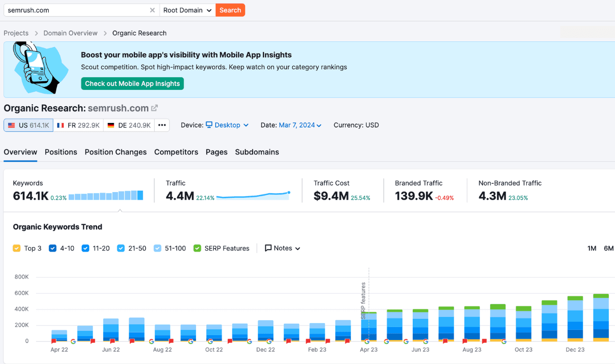Click the Keywords 614.1K metric
The height and width of the screenshot is (364, 615).
coord(31,195)
